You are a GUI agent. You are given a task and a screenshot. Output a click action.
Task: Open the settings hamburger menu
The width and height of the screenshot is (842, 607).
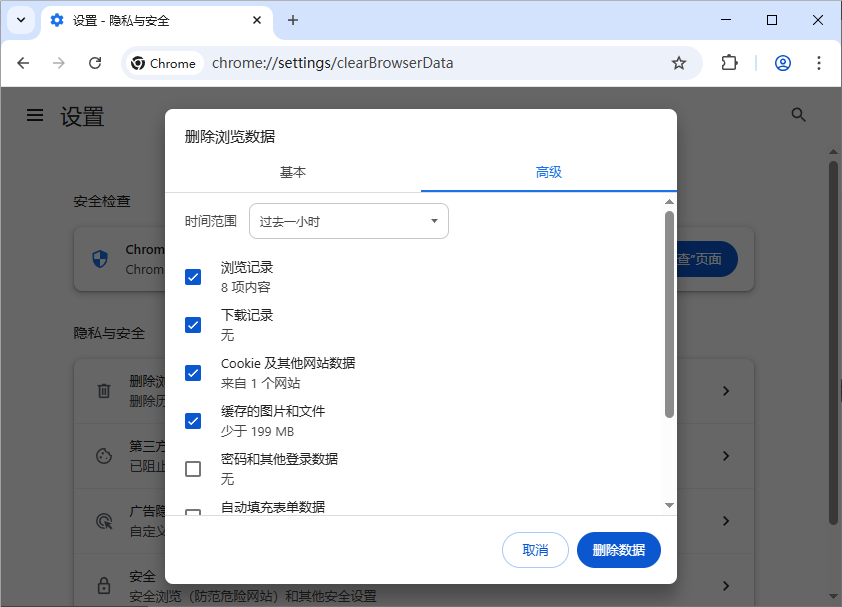pos(35,115)
